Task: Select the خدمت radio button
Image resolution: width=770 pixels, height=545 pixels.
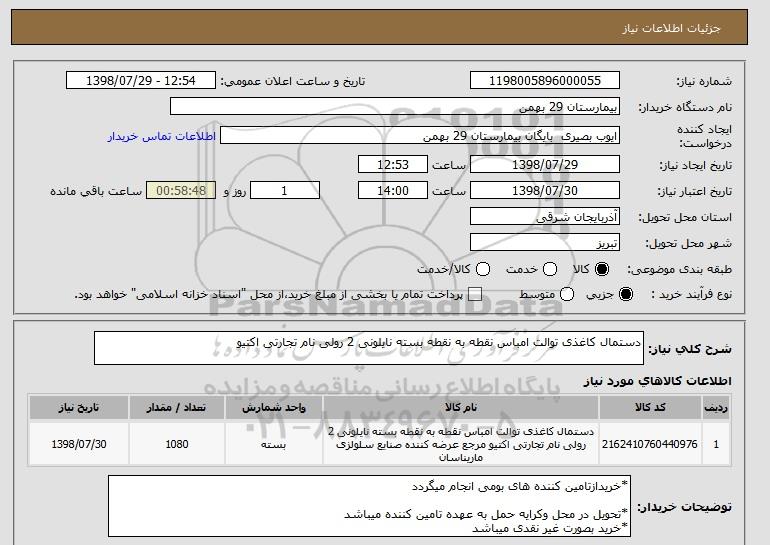Action: (550, 269)
